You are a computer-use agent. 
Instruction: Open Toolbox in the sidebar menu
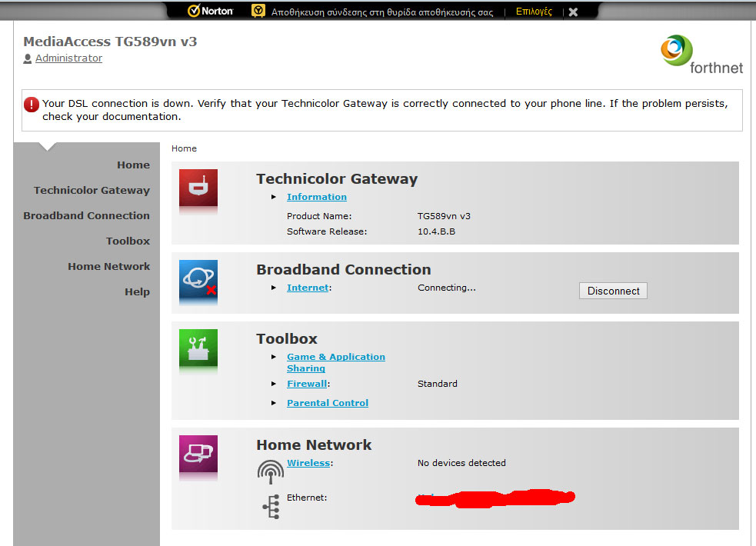click(128, 241)
